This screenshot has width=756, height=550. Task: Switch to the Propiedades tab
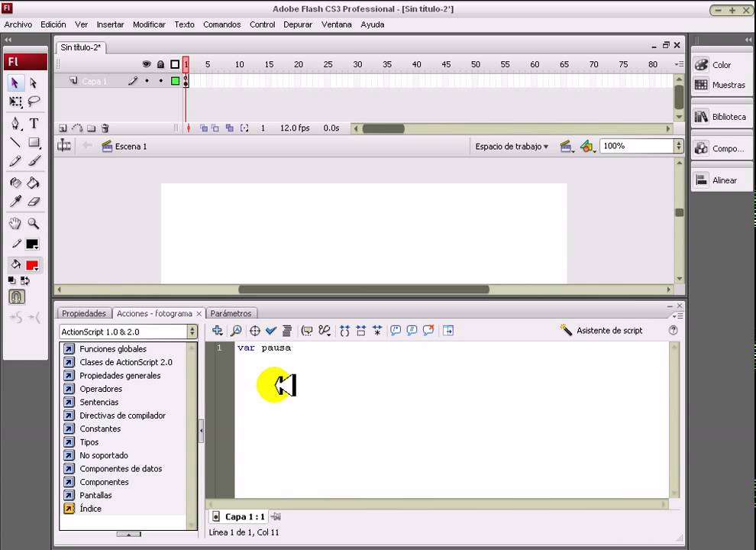coord(84,314)
